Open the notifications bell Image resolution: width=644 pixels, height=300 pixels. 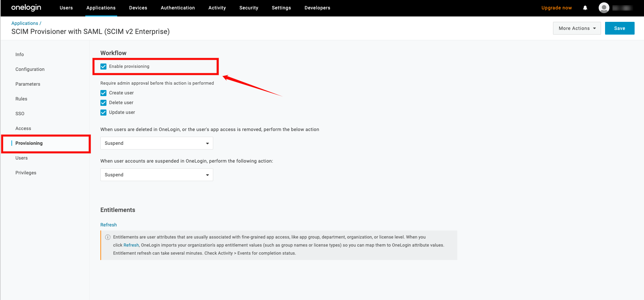click(x=585, y=8)
